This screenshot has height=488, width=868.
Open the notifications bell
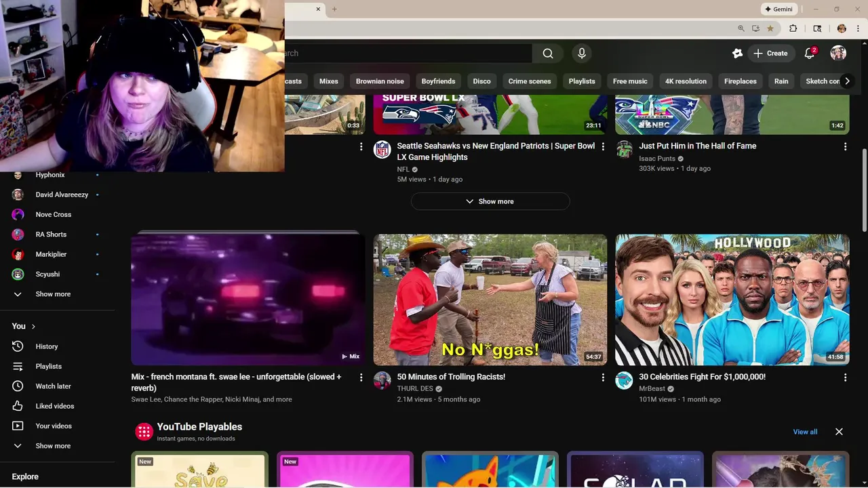[810, 54]
